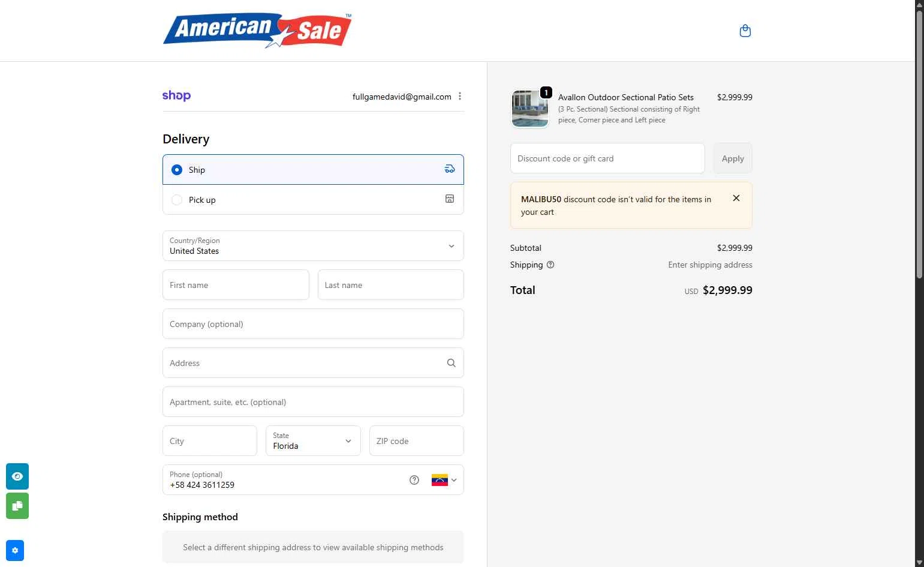Open the Shipping info help icon

550,265
